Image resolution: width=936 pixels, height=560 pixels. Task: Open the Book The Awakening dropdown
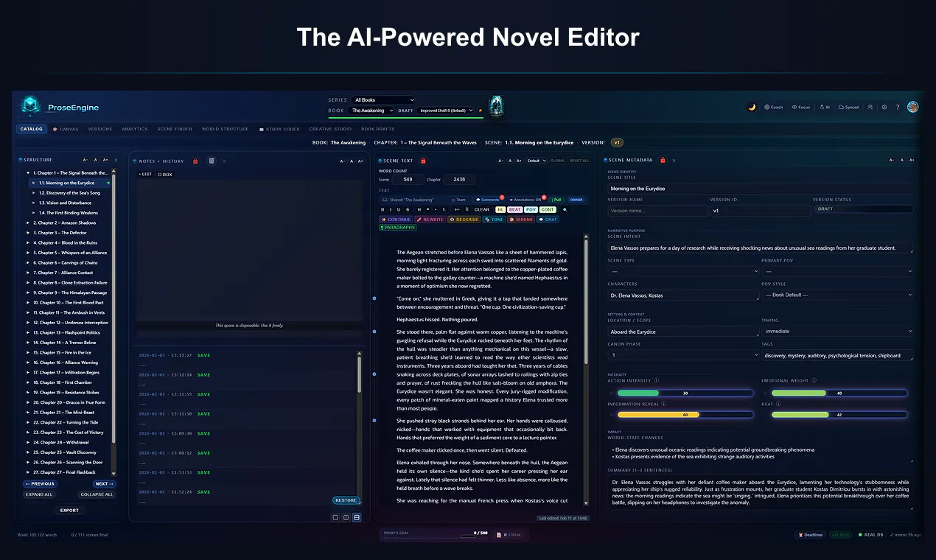[x=371, y=111]
